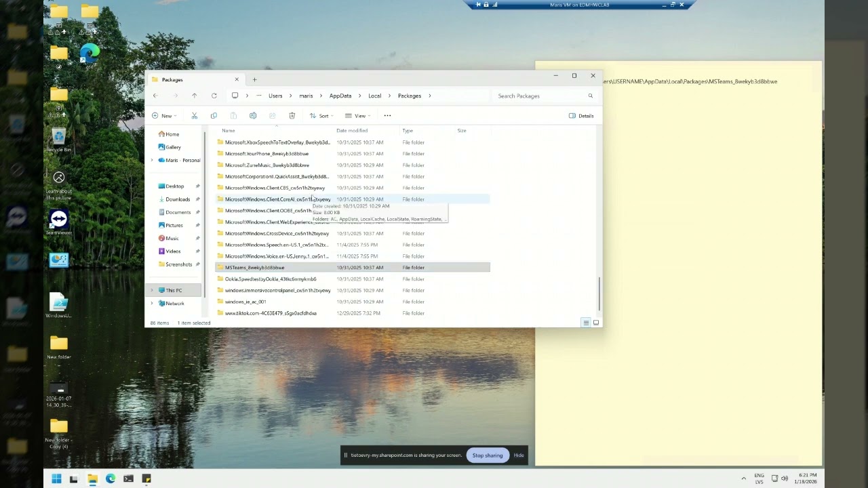
Task: Click the Share icon in Explorer toolbar
Action: (x=272, y=116)
